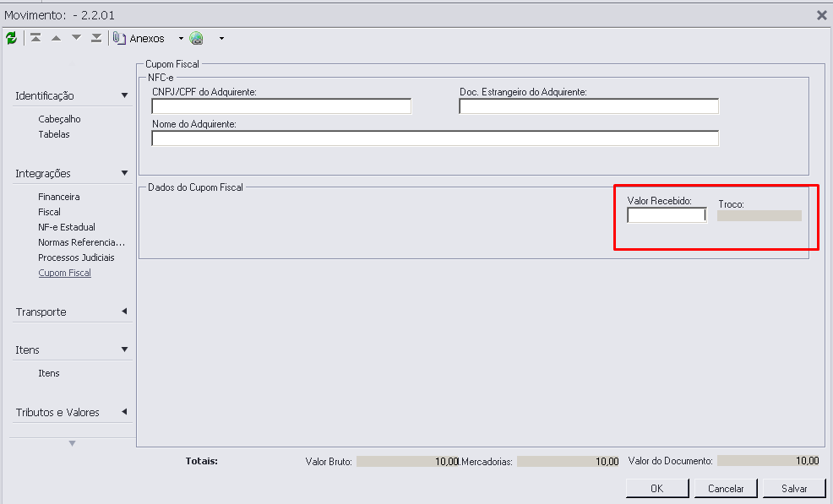Image resolution: width=833 pixels, height=504 pixels.
Task: Show more sidebar sections with bottom arrow
Action: click(73, 443)
